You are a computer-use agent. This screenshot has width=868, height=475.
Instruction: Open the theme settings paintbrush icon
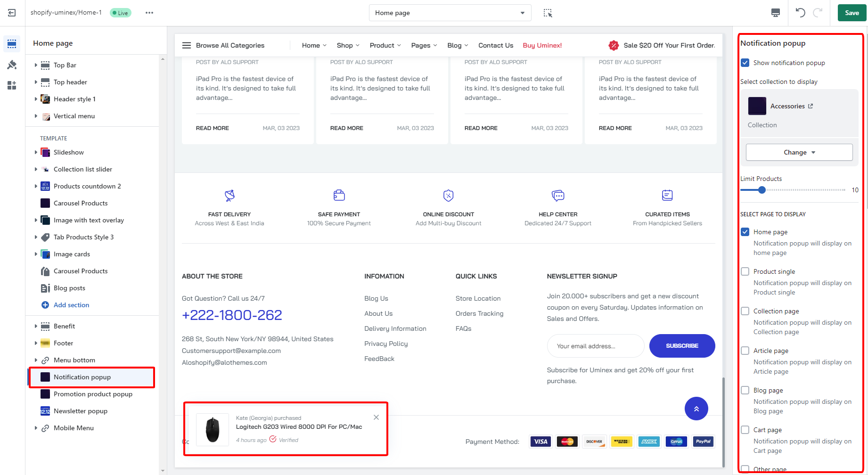click(x=12, y=65)
